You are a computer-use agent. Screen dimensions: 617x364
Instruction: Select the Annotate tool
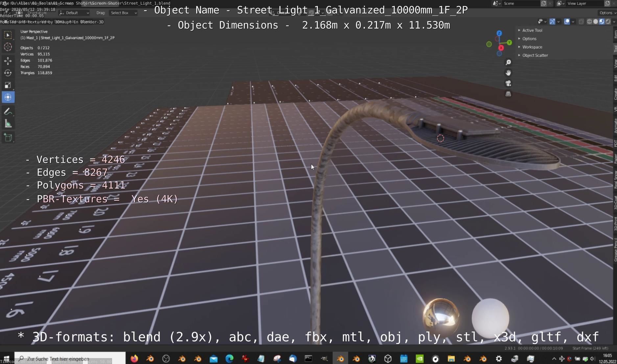click(8, 111)
